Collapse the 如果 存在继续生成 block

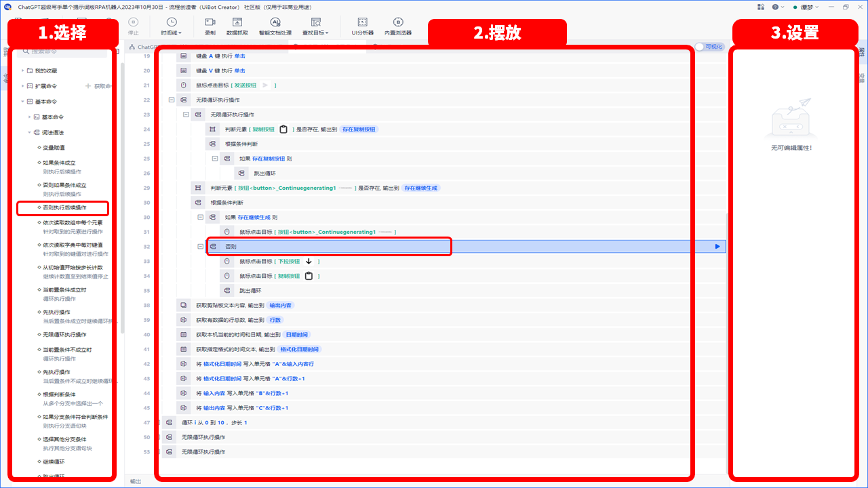click(200, 217)
